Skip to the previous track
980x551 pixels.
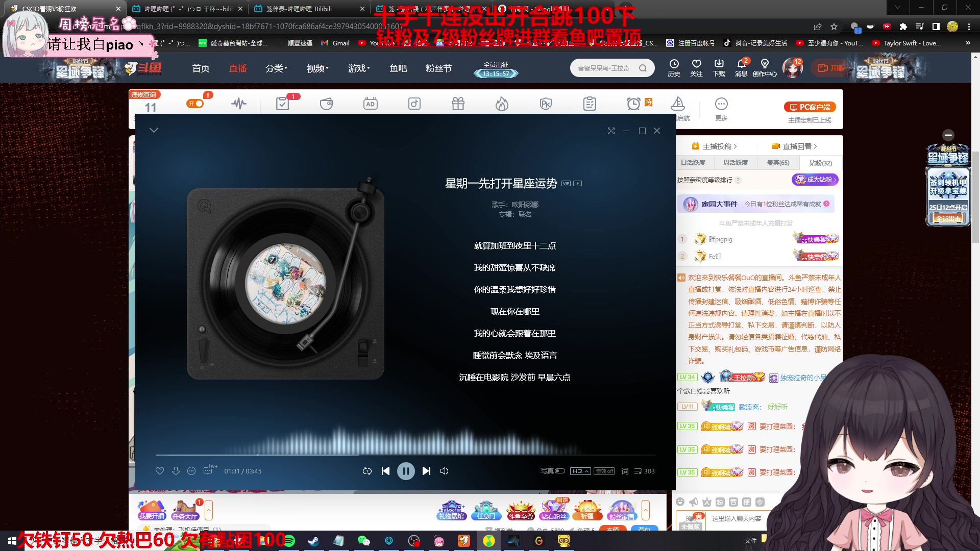tap(385, 471)
